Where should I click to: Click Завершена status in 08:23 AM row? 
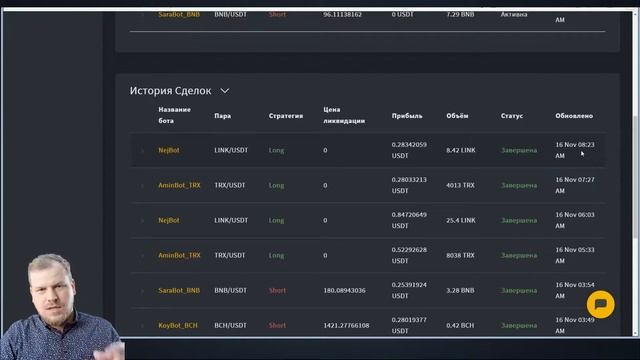[x=519, y=150]
